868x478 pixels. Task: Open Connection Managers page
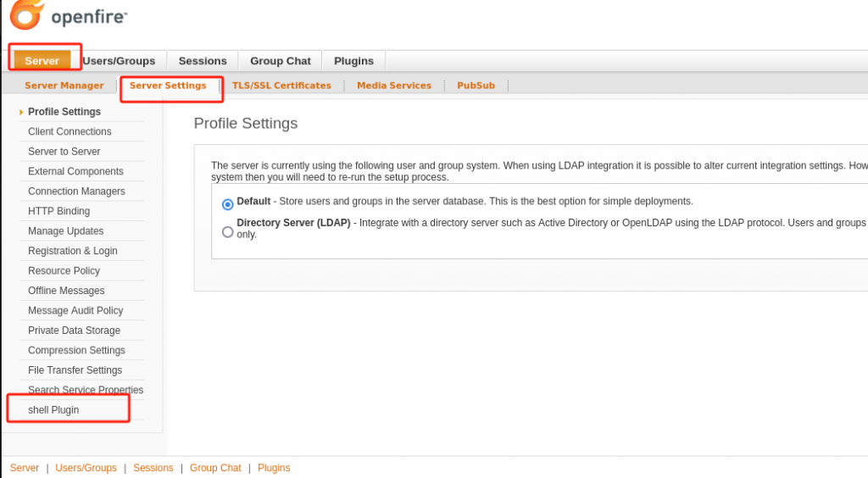coord(76,192)
